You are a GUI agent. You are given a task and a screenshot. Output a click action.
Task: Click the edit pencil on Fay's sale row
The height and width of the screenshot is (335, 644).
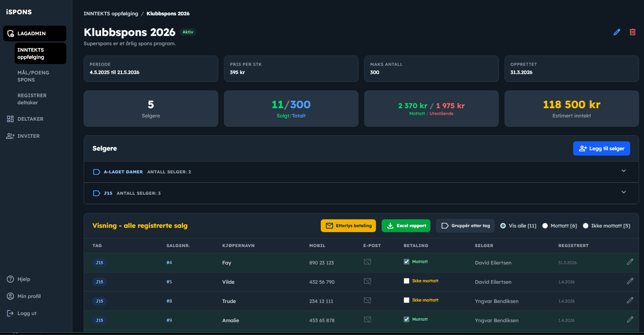630,262
